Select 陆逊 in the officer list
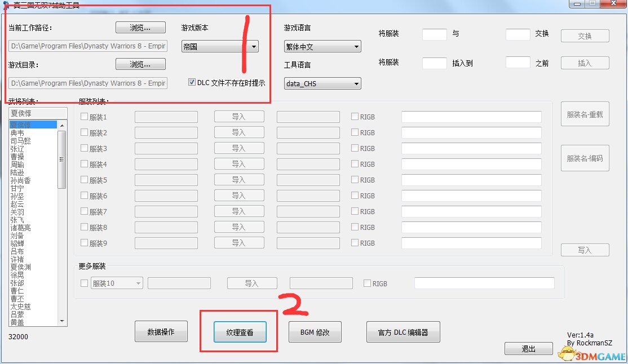The width and height of the screenshot is (628, 364). click(x=17, y=172)
